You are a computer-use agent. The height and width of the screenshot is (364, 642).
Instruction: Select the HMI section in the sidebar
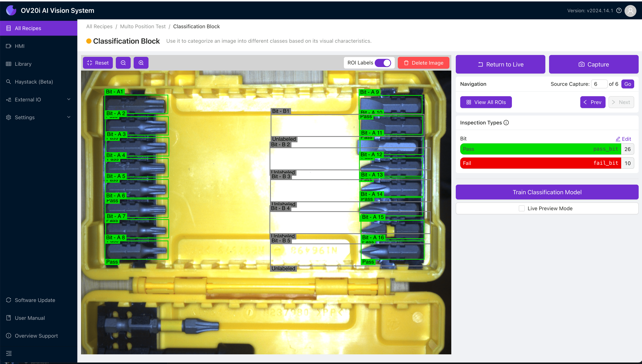(19, 46)
